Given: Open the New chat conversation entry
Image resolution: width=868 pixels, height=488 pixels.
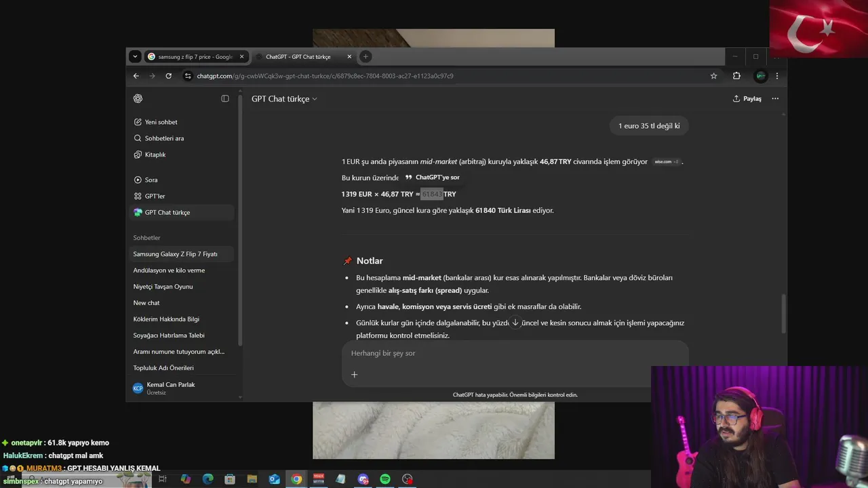Looking at the screenshot, I should point(182,303).
